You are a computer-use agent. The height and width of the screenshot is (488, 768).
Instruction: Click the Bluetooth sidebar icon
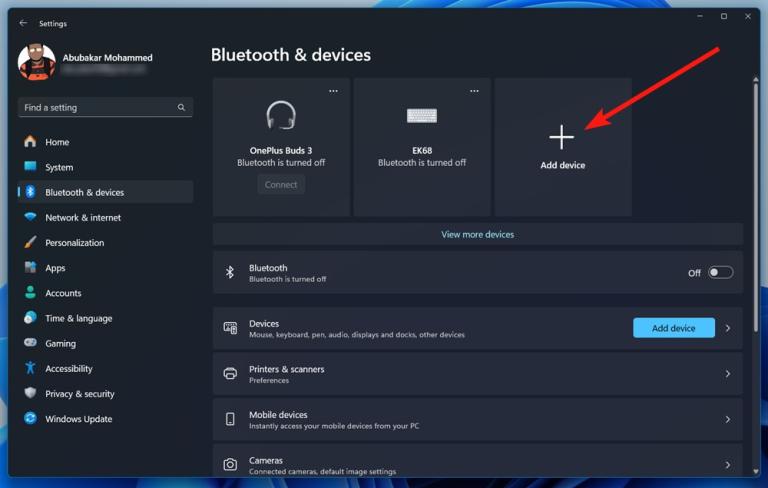point(30,192)
